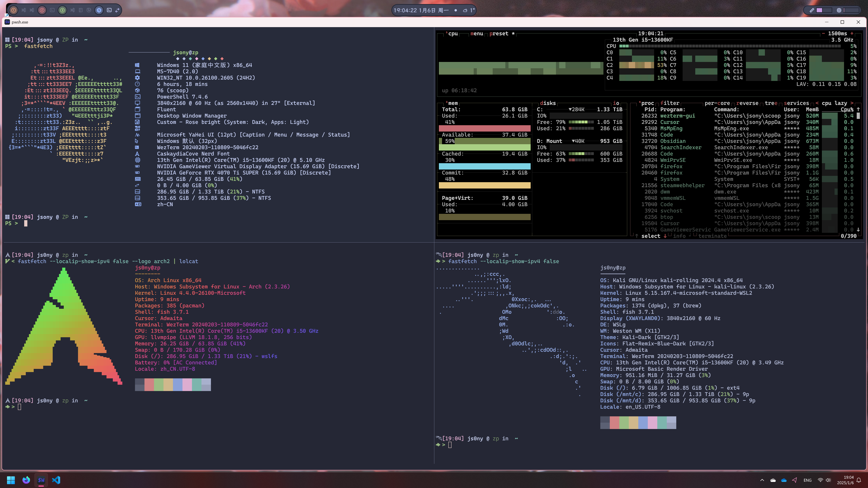Switch to the green workspace 3 indicator

point(62,10)
